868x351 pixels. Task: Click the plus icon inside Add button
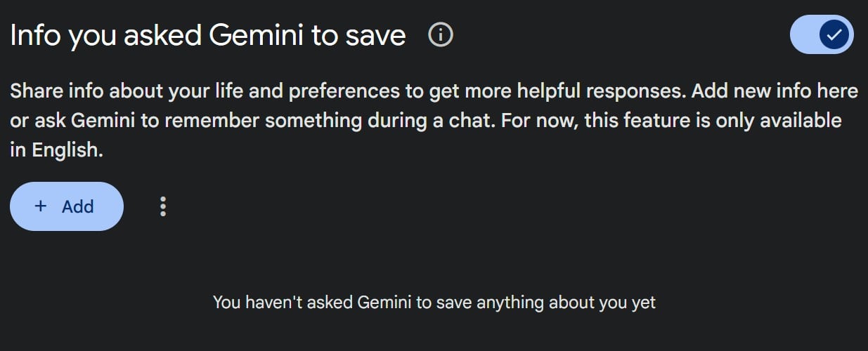[41, 206]
